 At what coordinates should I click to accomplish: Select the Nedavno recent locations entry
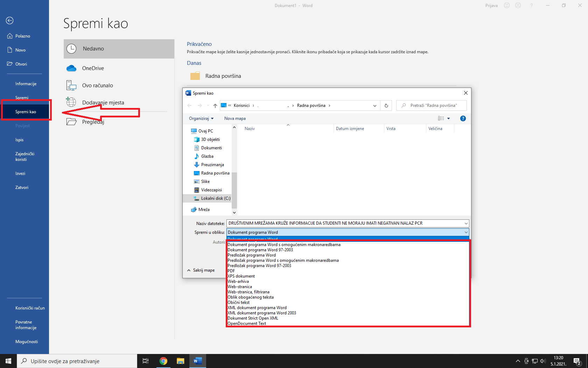[x=119, y=49]
